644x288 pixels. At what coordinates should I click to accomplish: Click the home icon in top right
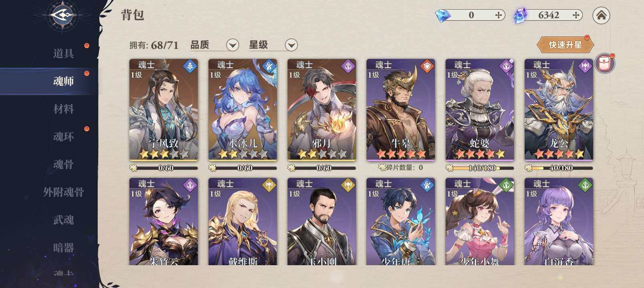(601, 15)
